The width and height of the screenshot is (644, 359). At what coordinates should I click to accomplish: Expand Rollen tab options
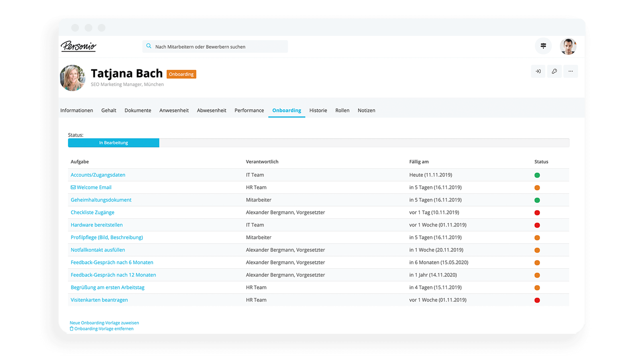coord(343,110)
